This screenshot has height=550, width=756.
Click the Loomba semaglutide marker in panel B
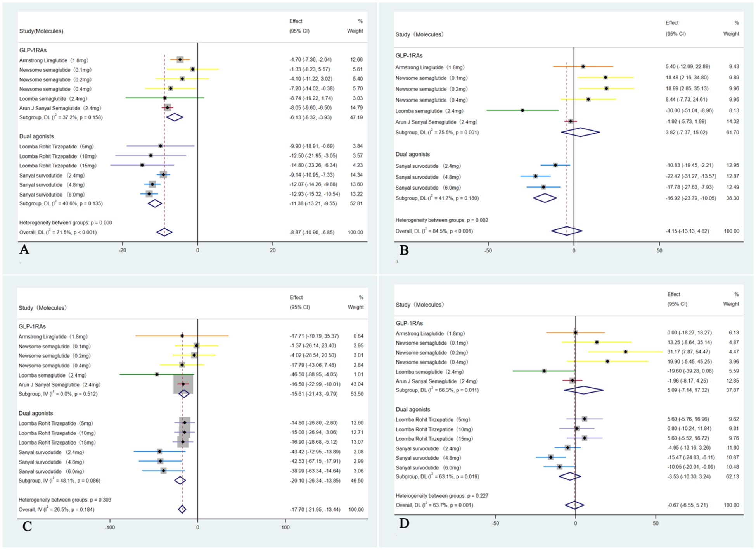coord(522,110)
